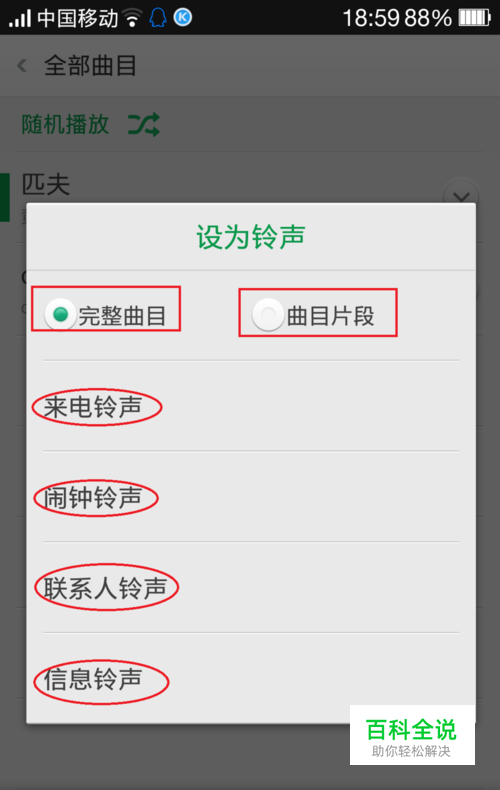Viewport: 500px width, 790px height.
Task: Choose 联系人铃声 option
Action: [251, 588]
